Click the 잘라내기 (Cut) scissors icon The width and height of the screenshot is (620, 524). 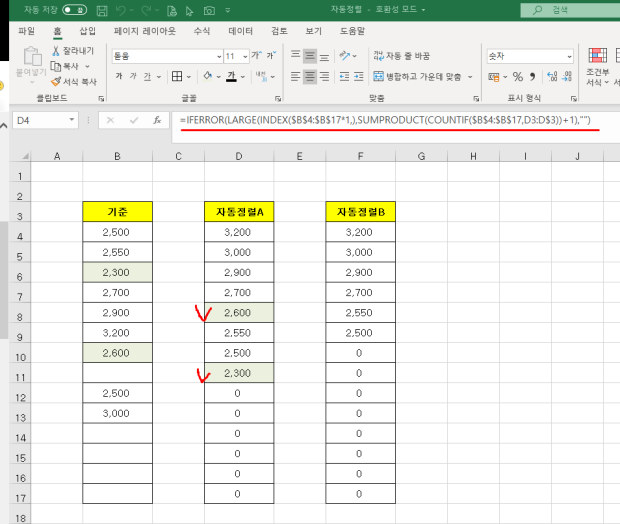54,50
